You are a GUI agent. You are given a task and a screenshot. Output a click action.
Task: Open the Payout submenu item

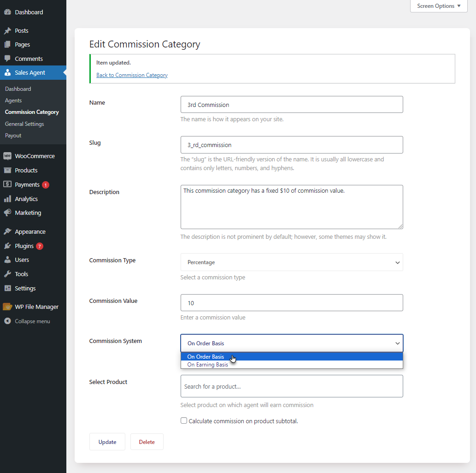click(13, 136)
